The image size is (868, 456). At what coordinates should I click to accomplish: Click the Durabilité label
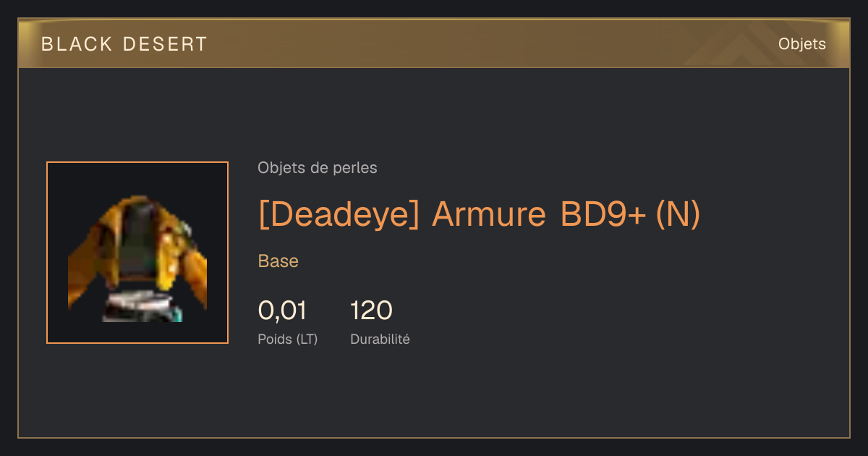(x=380, y=339)
